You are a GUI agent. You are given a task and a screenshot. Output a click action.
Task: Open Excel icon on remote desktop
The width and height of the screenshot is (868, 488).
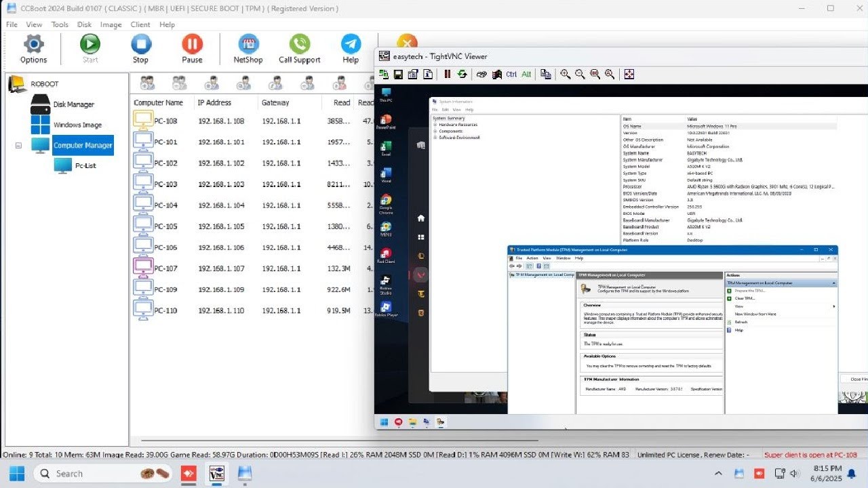click(386, 148)
